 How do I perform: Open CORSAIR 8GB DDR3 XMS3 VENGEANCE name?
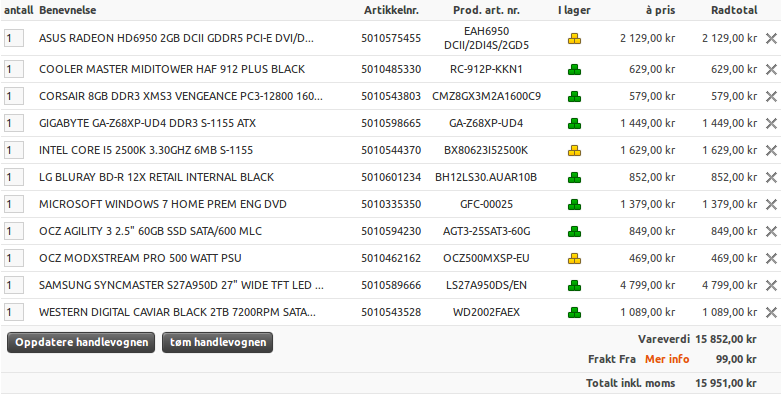[x=181, y=96]
